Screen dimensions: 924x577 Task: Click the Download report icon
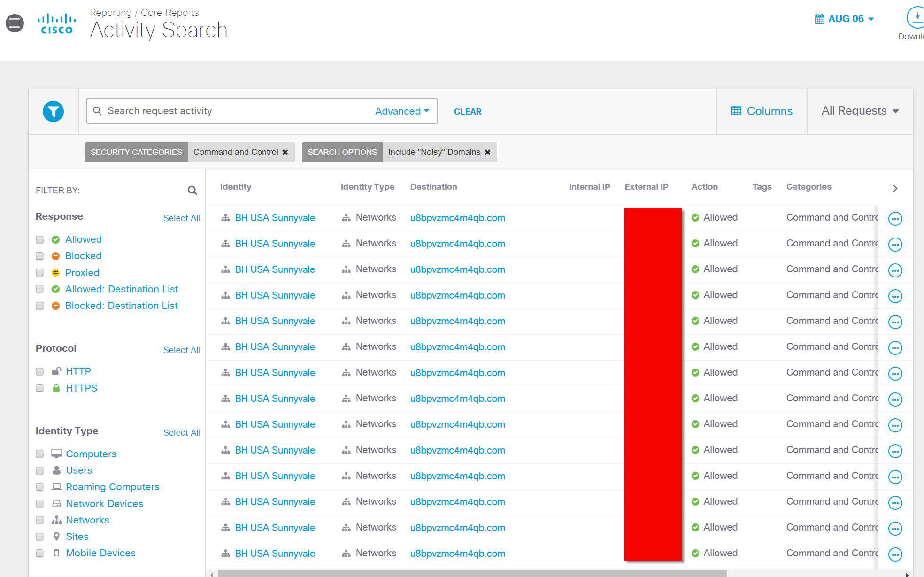pos(916,18)
